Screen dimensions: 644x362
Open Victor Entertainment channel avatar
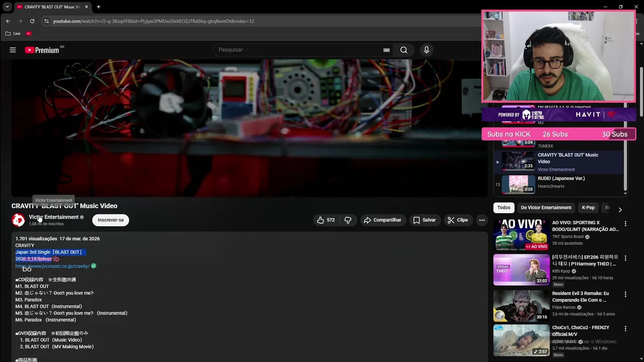18,220
